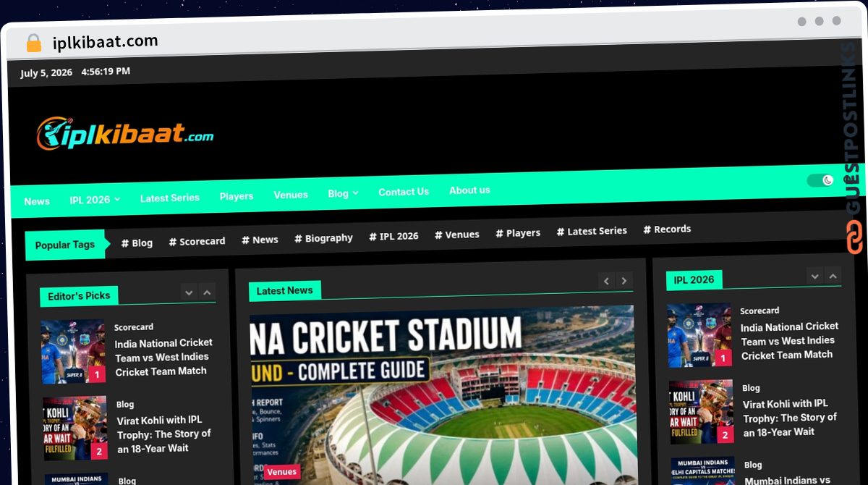Image resolution: width=868 pixels, height=485 pixels.
Task: Open IPL 2026 widget Mumbai Indians thumbnail
Action: point(703,471)
